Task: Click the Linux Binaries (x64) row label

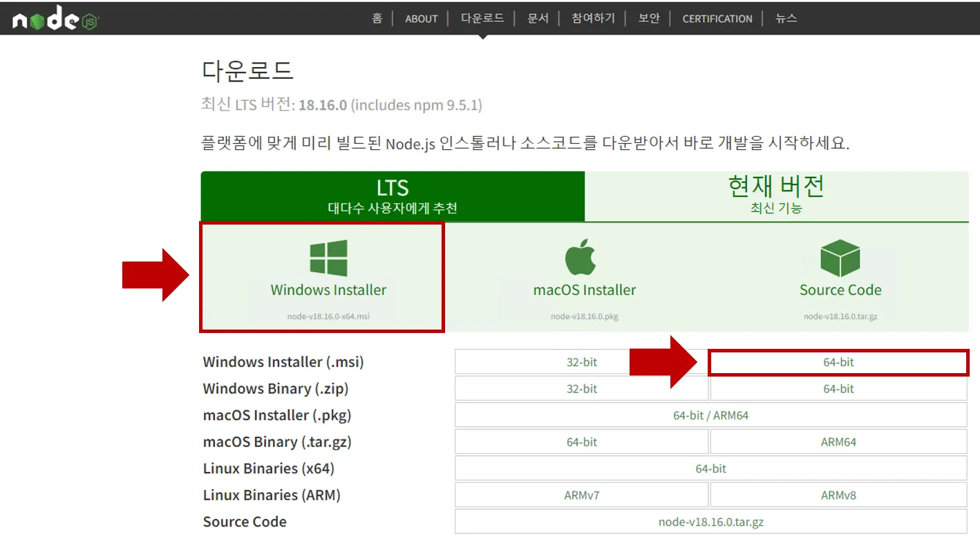Action: click(269, 468)
